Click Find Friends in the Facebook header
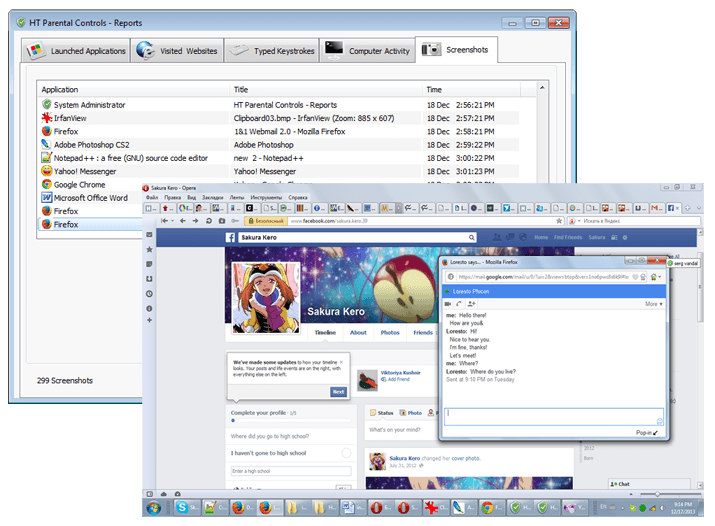715x526 pixels. [x=568, y=237]
